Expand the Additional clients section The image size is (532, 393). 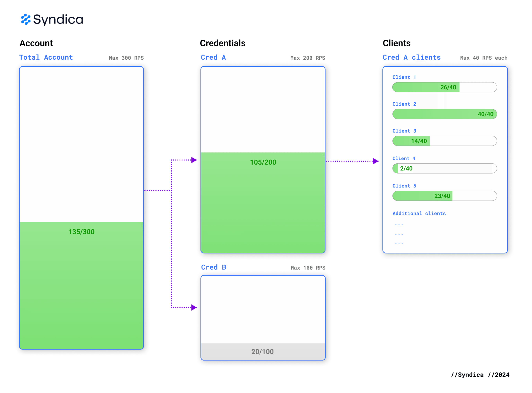[419, 213]
